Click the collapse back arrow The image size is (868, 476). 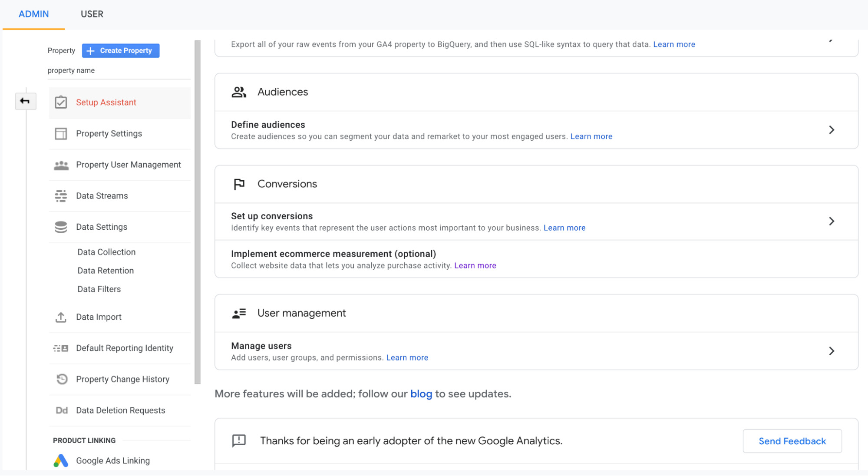pyautogui.click(x=25, y=101)
